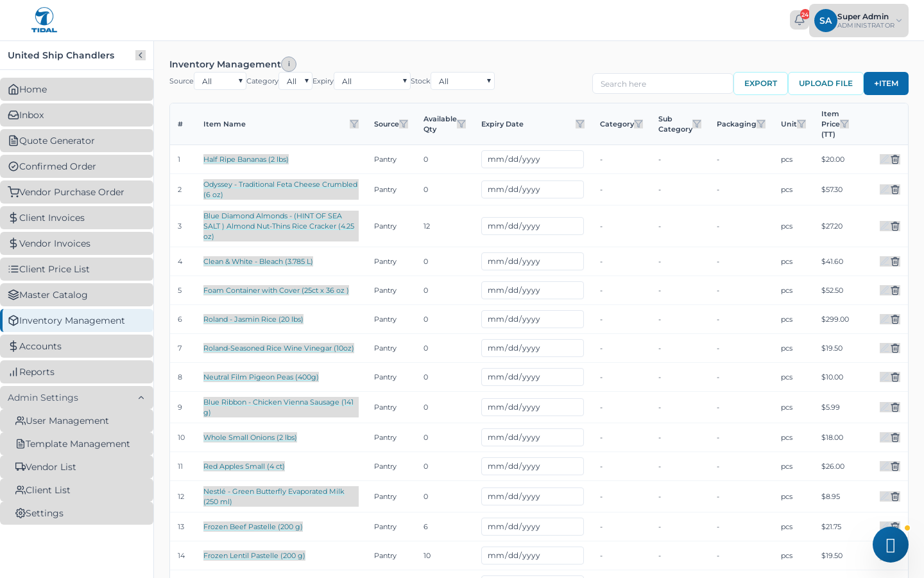
Task: View the Client Price List
Action: [76, 269]
